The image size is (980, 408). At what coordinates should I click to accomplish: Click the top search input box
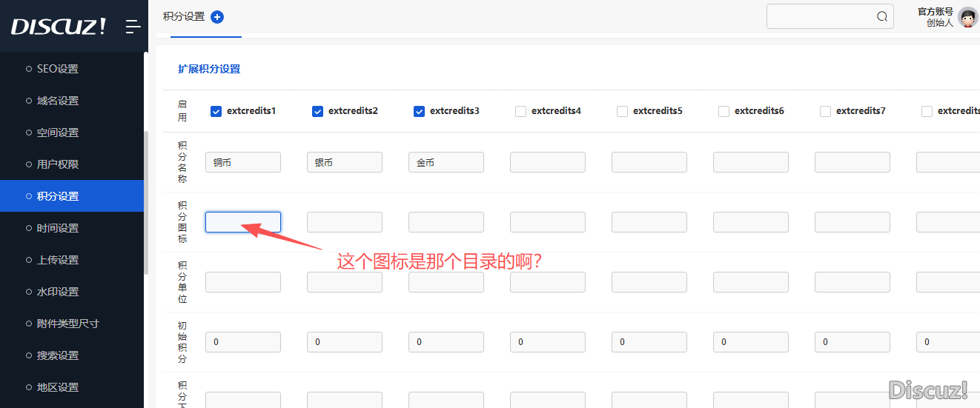click(819, 17)
